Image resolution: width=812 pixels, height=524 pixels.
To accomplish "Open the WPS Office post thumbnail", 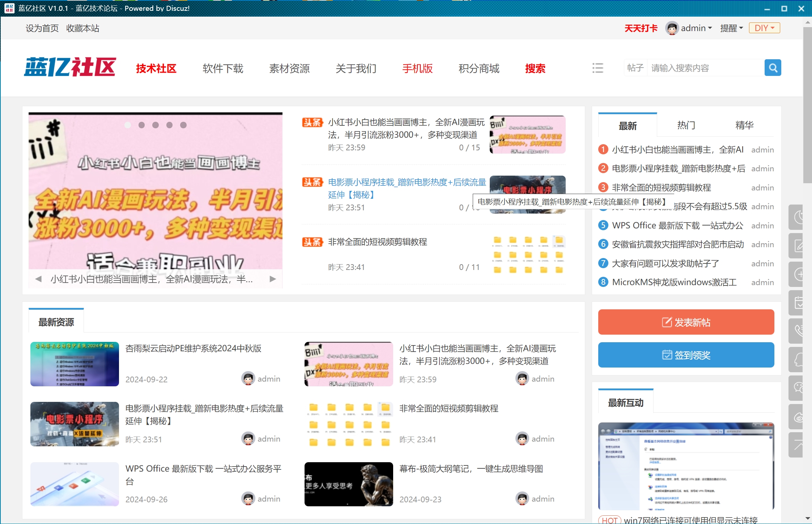I will pos(75,484).
